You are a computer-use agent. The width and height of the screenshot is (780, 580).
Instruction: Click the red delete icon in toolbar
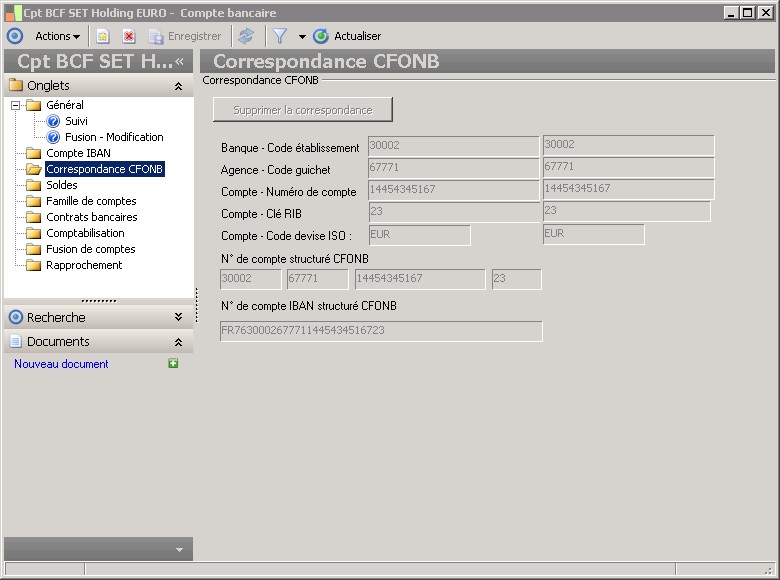point(129,36)
